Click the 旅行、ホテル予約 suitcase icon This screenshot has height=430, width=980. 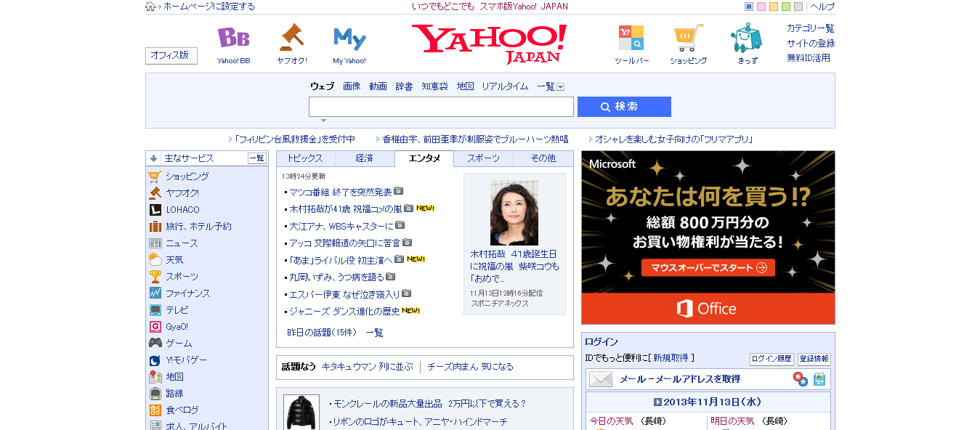[x=155, y=227]
